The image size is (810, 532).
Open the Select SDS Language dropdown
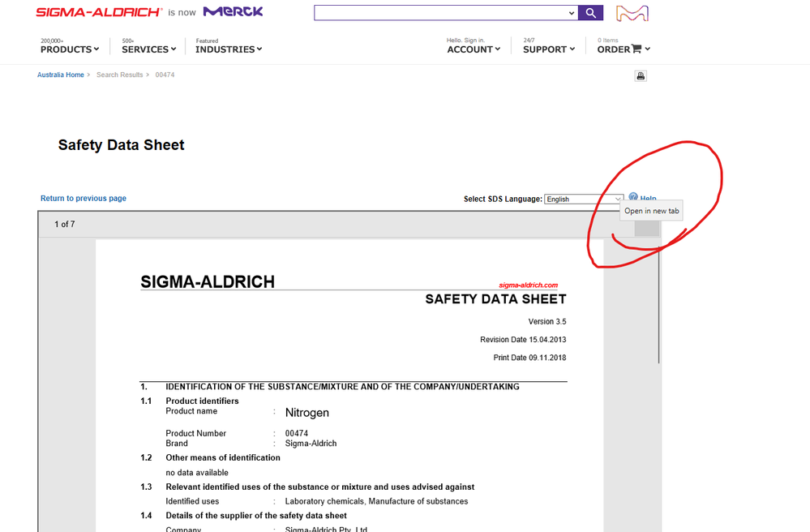coord(583,199)
